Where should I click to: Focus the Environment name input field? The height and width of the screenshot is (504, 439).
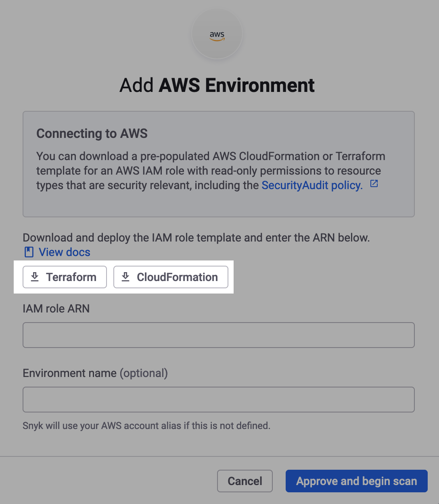[x=218, y=400]
